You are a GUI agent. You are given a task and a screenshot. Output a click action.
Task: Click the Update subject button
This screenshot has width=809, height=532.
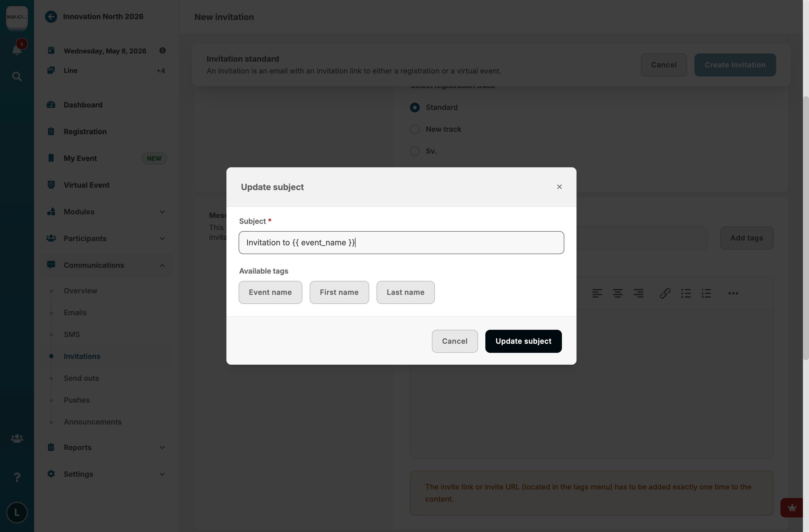[523, 341]
